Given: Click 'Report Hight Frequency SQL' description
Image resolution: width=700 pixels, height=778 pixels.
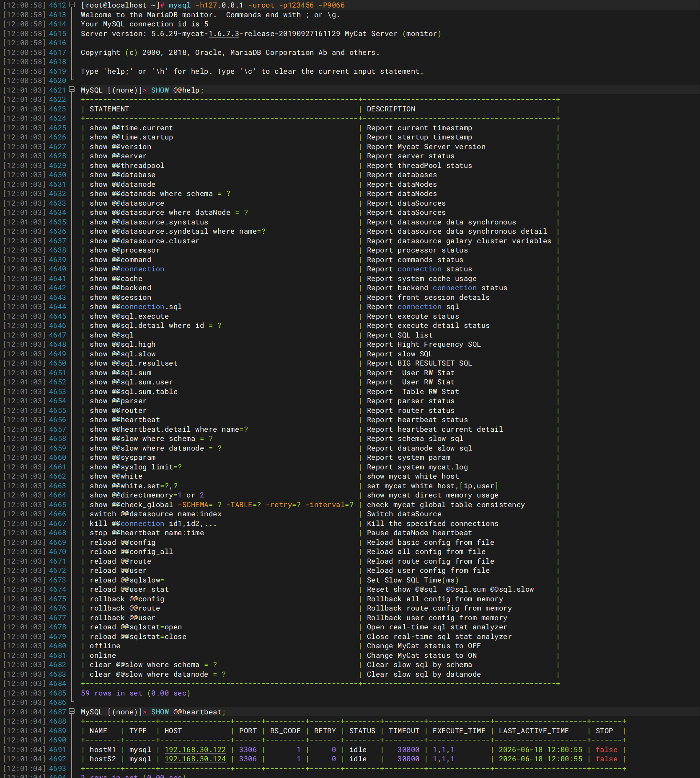Looking at the screenshot, I should click(424, 344).
